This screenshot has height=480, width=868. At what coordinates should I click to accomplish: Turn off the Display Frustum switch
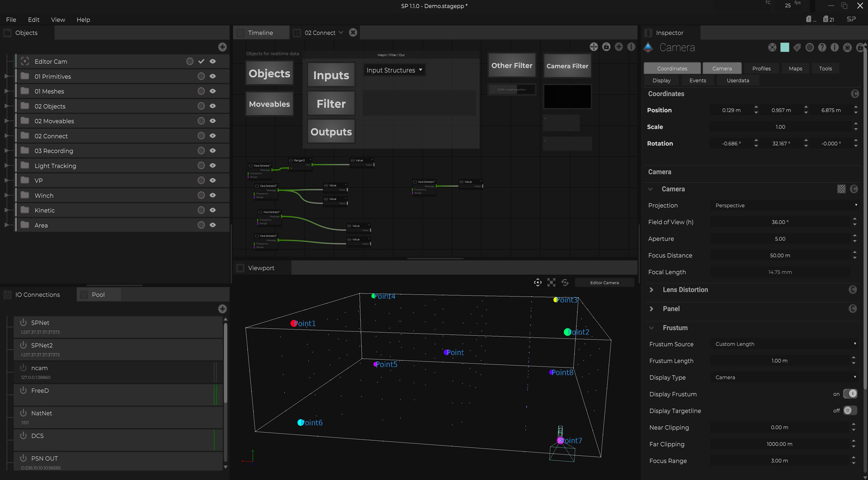(850, 394)
